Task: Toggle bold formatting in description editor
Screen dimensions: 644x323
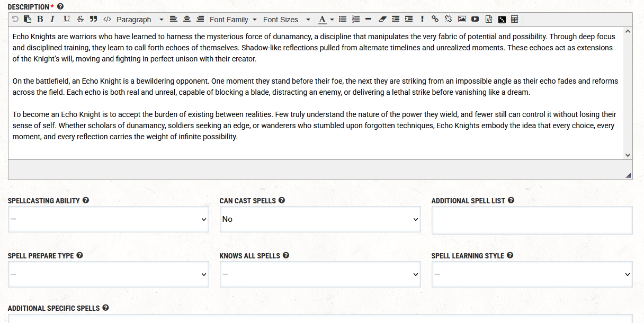Action: (x=40, y=19)
